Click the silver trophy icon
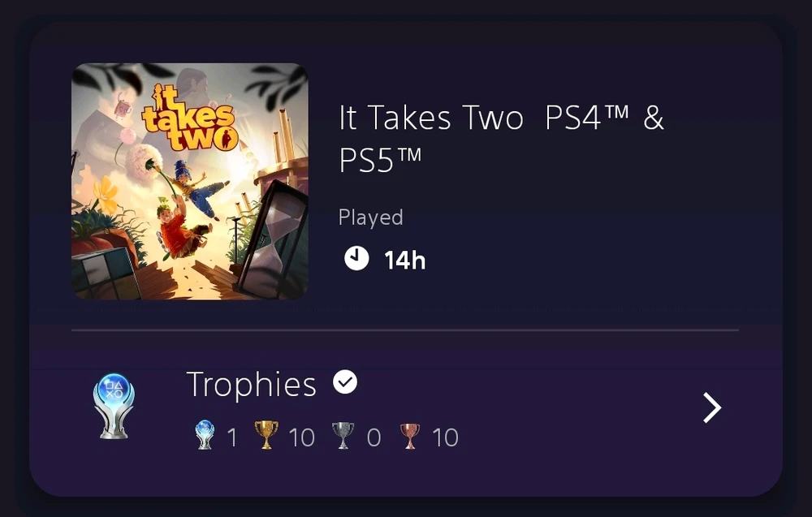Viewport: 812px width, 517px height. [x=343, y=435]
